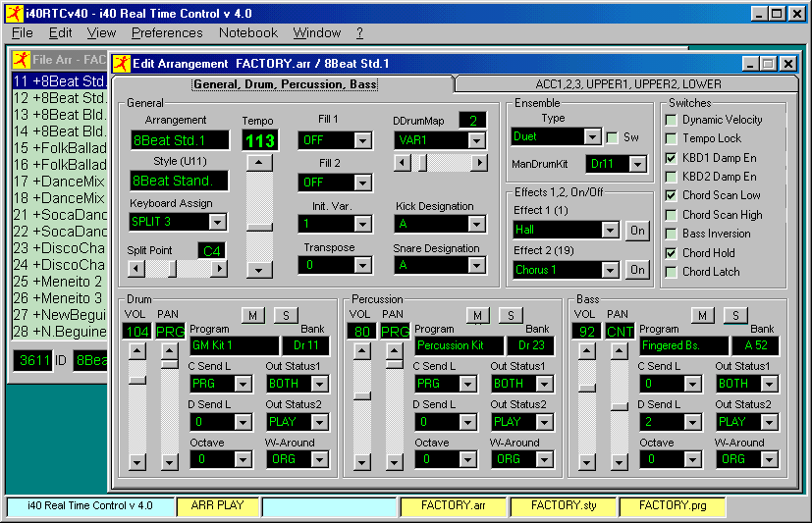The image size is (812, 523).
Task: Click the ARR PLAY status button
Action: coord(217,506)
